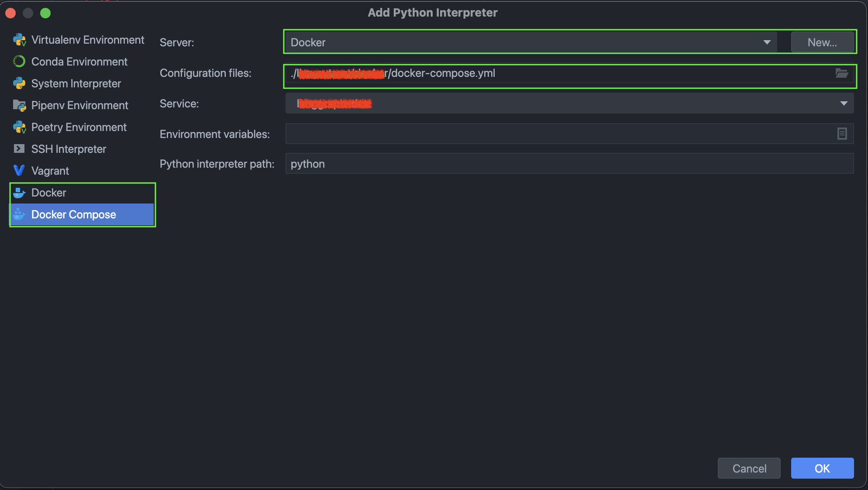This screenshot has width=868, height=490.
Task: Choose Conda Environment option
Action: coord(79,62)
